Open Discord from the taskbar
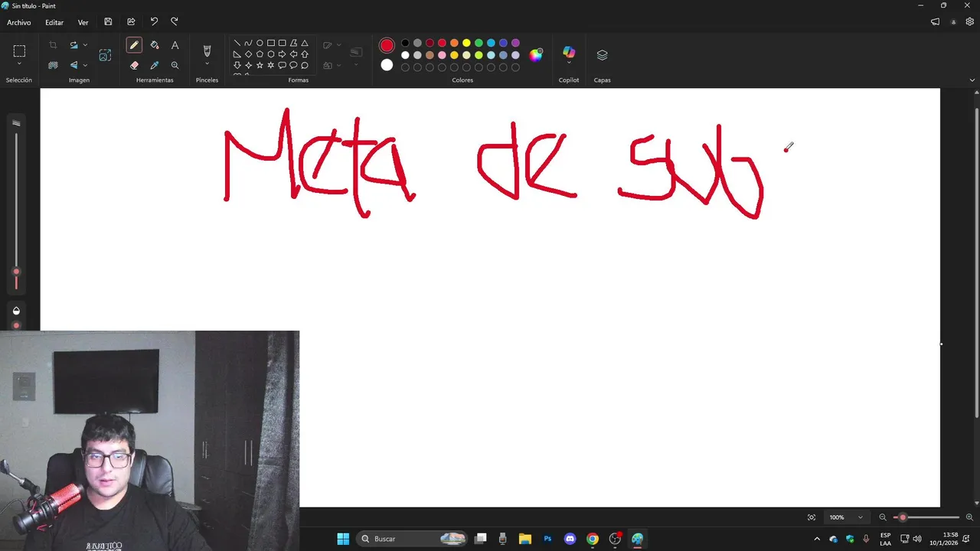980x551 pixels. pos(570,539)
